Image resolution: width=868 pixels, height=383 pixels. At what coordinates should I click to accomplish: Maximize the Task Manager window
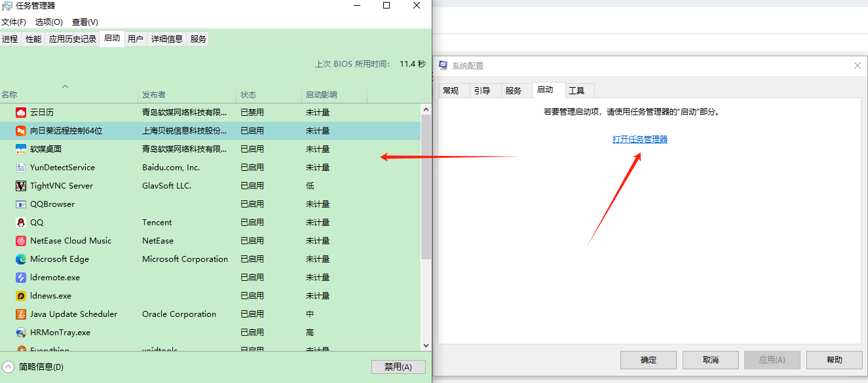pos(387,5)
